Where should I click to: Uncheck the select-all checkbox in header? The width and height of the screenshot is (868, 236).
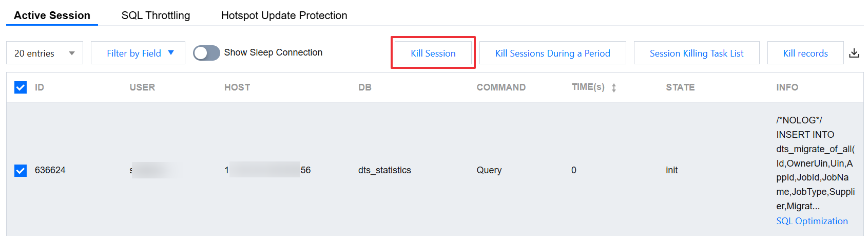(21, 87)
